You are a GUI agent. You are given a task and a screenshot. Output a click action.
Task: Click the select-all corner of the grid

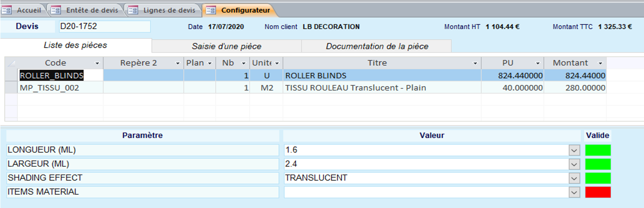point(11,63)
